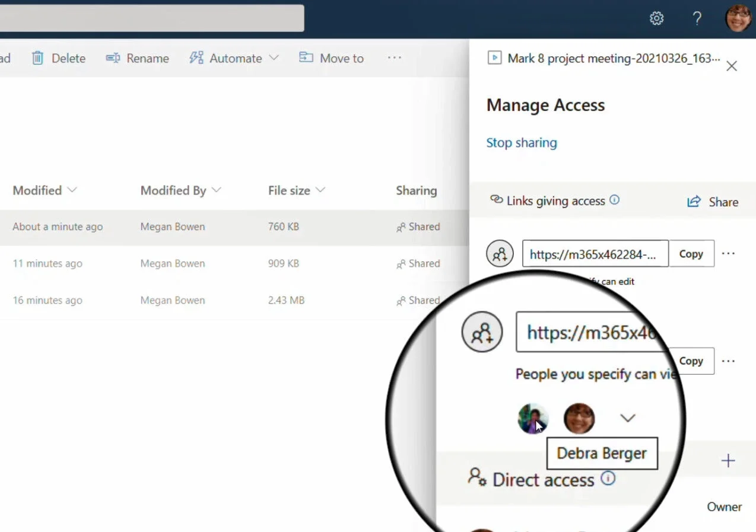Click the 909 KB file size cell
This screenshot has height=532, width=756.
[x=284, y=263]
